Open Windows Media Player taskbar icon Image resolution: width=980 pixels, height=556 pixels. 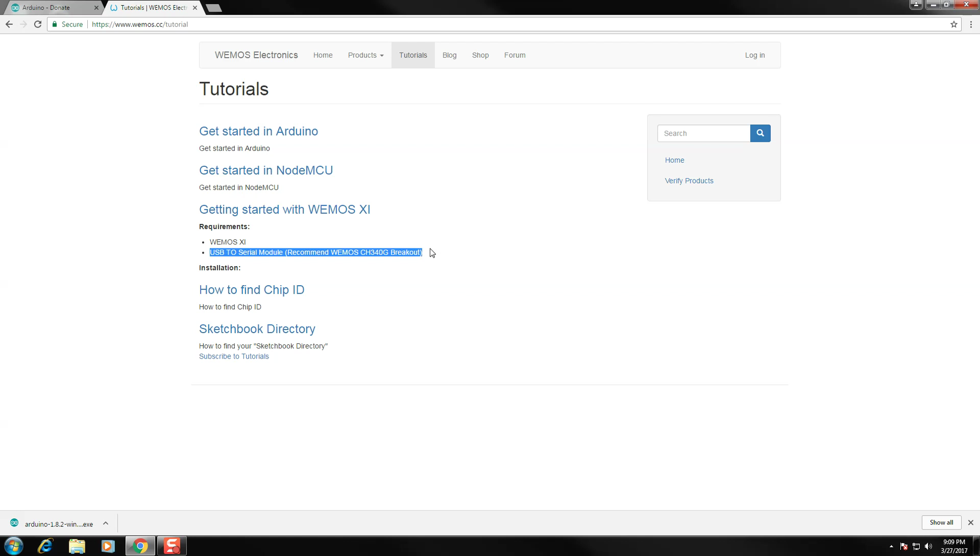tap(108, 546)
